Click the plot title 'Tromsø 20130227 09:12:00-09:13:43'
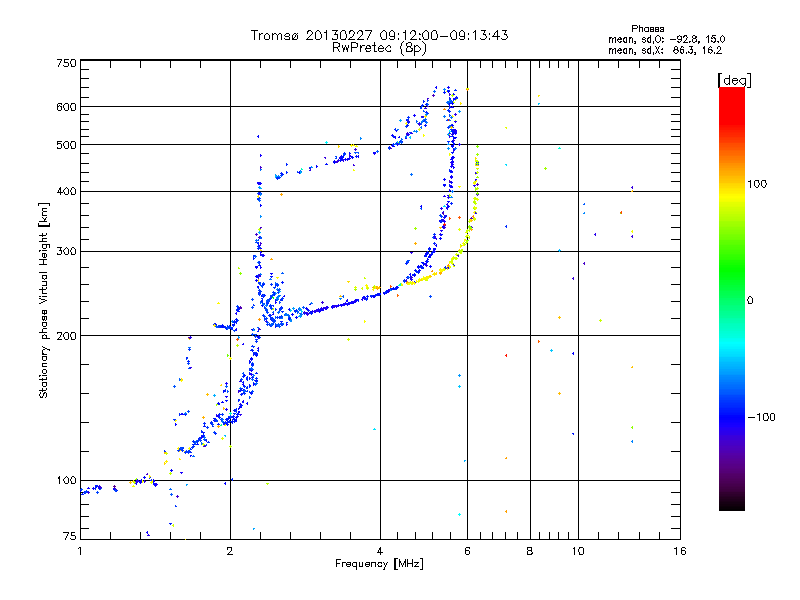Screen dimensions: 800x600 click(x=379, y=35)
